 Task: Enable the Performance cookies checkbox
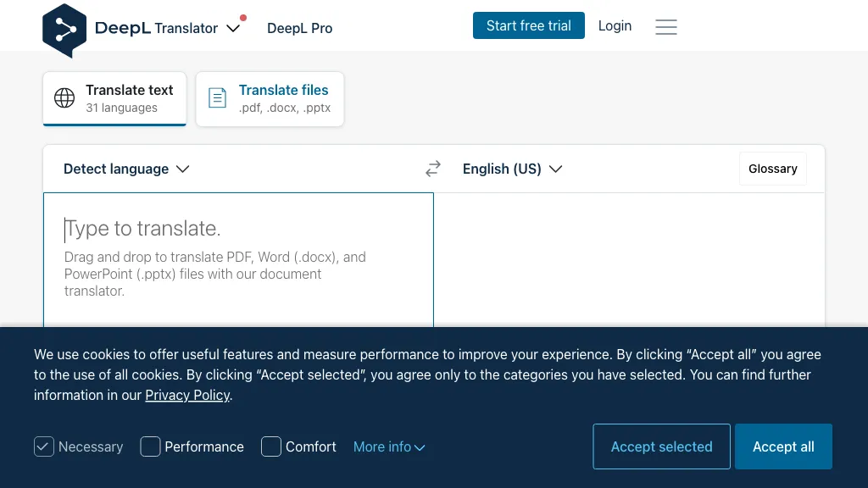[150, 446]
